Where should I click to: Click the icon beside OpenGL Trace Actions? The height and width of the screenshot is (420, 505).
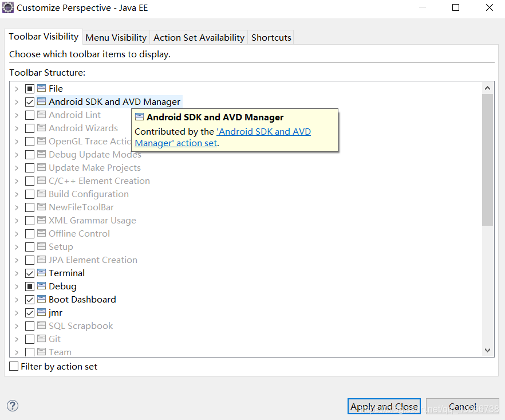tap(42, 141)
